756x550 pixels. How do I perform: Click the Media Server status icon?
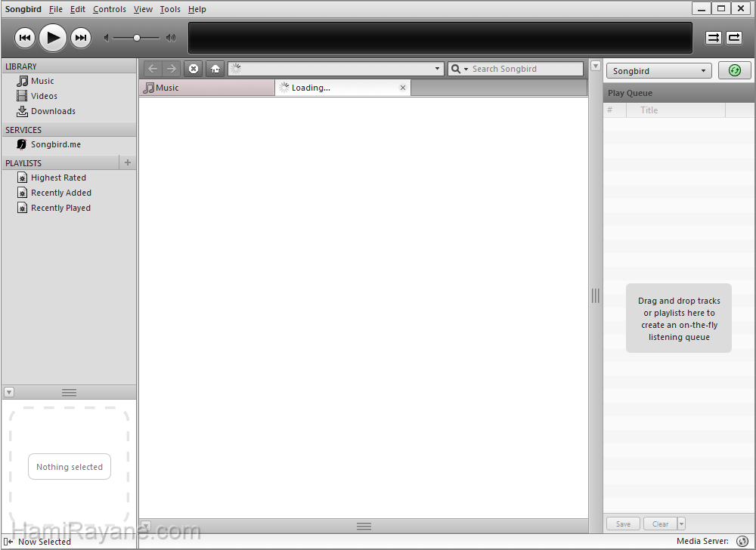click(x=742, y=541)
